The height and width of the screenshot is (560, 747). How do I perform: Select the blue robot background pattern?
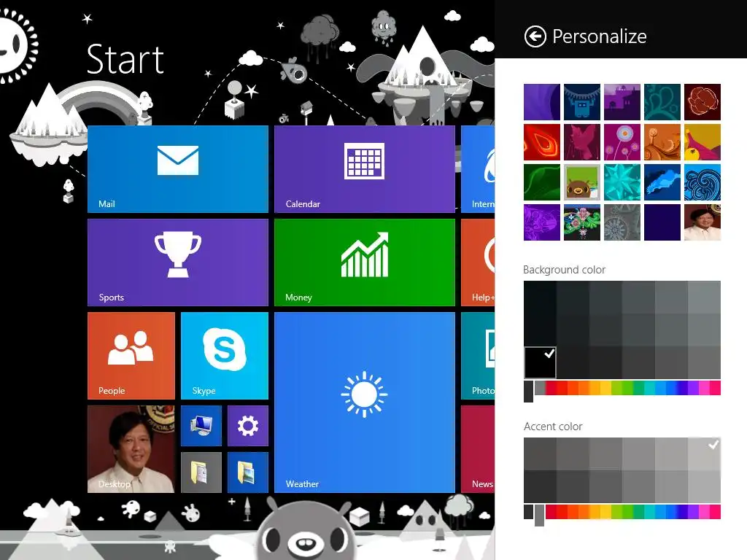click(x=581, y=102)
